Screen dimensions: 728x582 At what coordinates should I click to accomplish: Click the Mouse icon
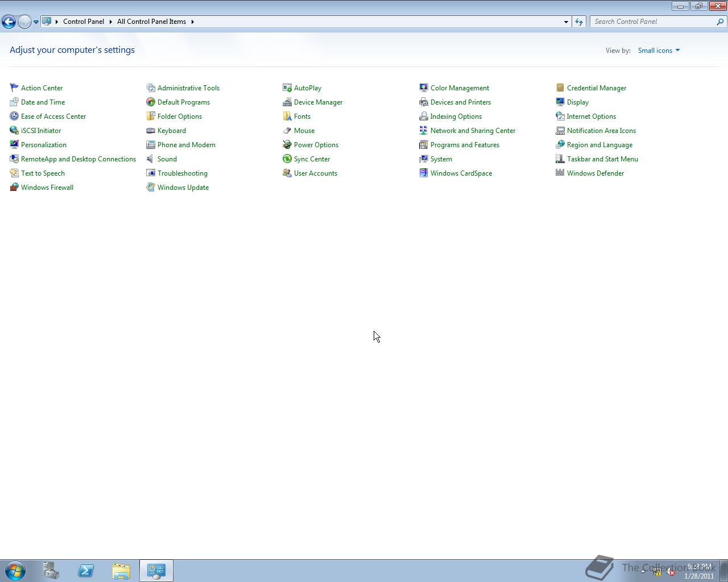pos(287,130)
